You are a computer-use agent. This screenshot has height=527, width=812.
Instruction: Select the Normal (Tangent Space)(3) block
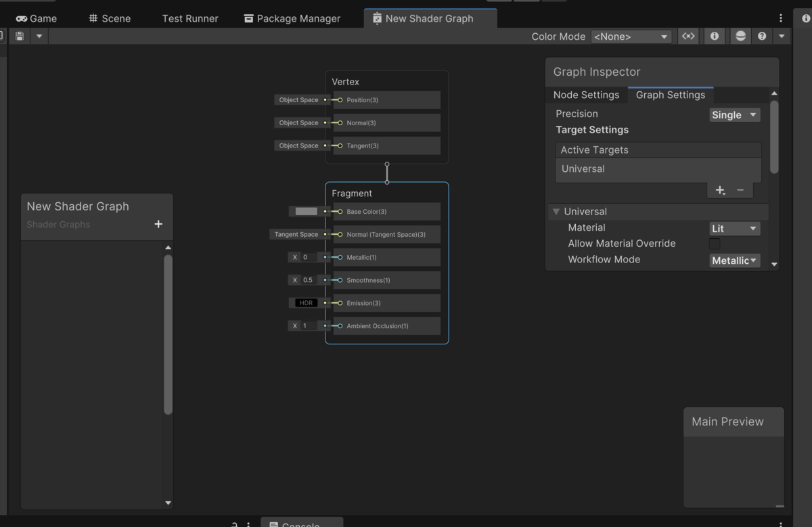click(x=386, y=235)
